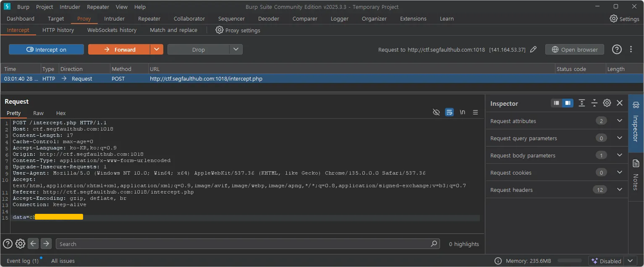The width and height of the screenshot is (644, 267).
Task: Open the three-dot options menu
Action: pos(631,49)
